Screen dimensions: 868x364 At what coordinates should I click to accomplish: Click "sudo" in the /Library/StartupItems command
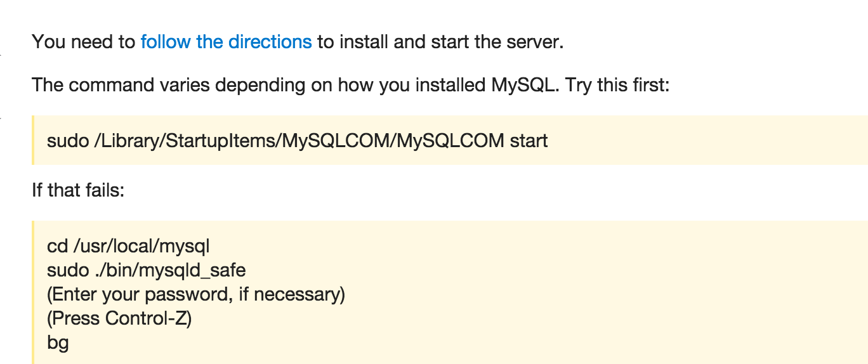68,140
